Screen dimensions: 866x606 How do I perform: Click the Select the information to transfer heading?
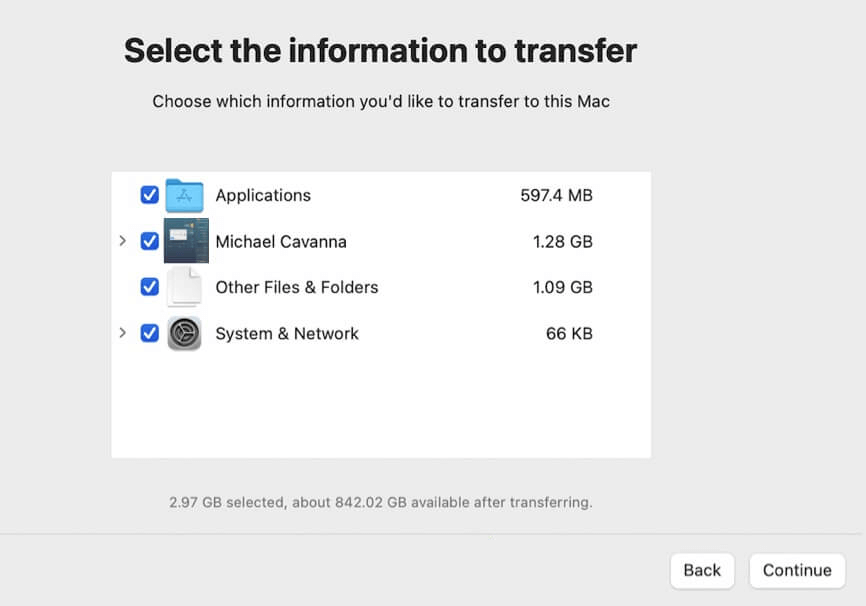[380, 51]
